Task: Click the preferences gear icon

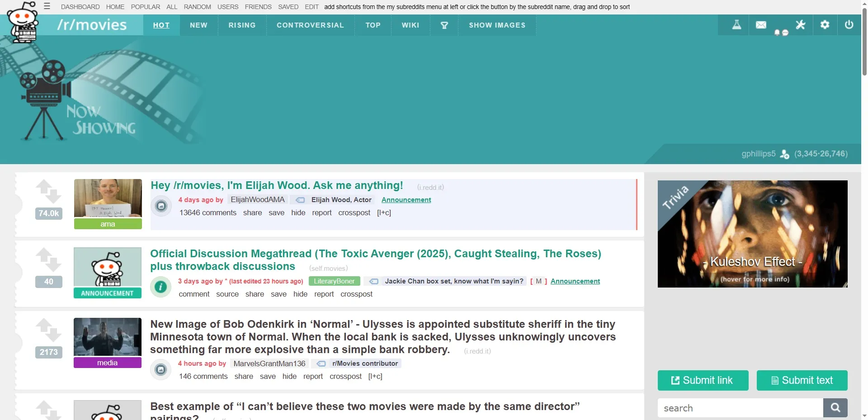Action: pyautogui.click(x=824, y=25)
